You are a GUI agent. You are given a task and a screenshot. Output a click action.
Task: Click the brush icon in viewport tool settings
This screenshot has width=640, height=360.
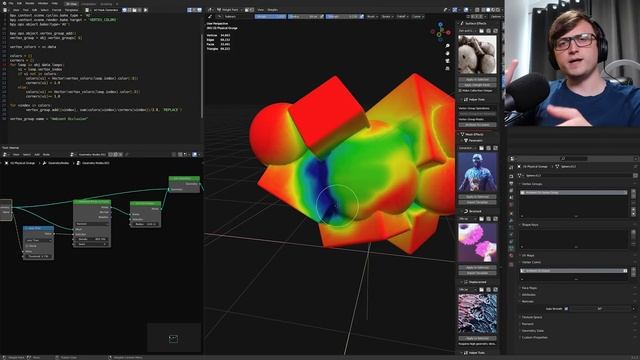[x=210, y=16]
